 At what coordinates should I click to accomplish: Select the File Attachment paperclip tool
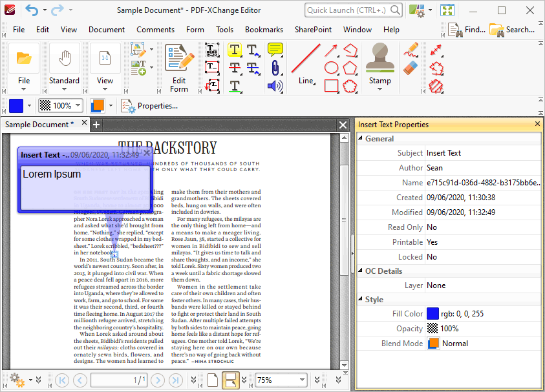tap(275, 68)
